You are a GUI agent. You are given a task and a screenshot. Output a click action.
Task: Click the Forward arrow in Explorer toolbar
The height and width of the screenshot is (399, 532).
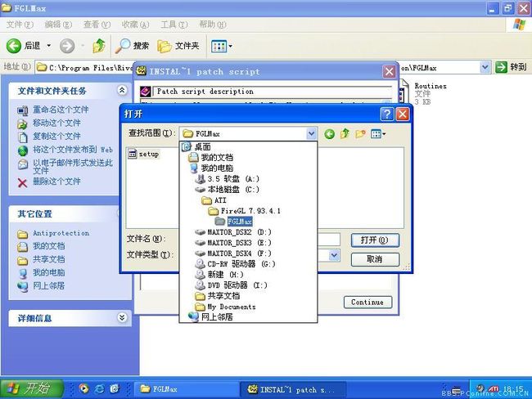coord(67,46)
